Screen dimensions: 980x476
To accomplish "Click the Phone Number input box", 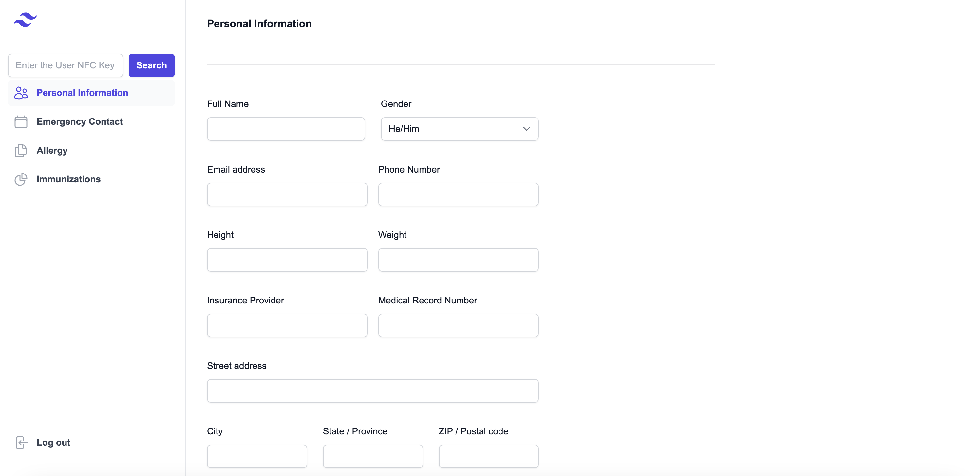I will tap(458, 194).
